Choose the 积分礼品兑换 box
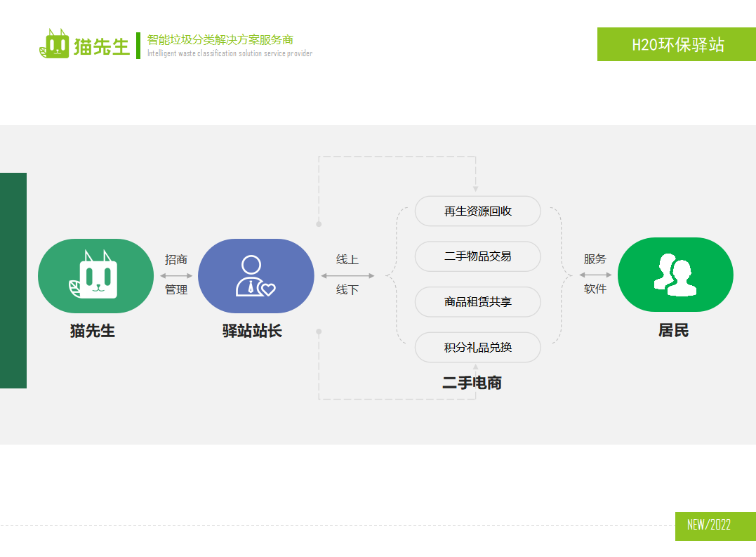This screenshot has height=557, width=756. tap(478, 347)
